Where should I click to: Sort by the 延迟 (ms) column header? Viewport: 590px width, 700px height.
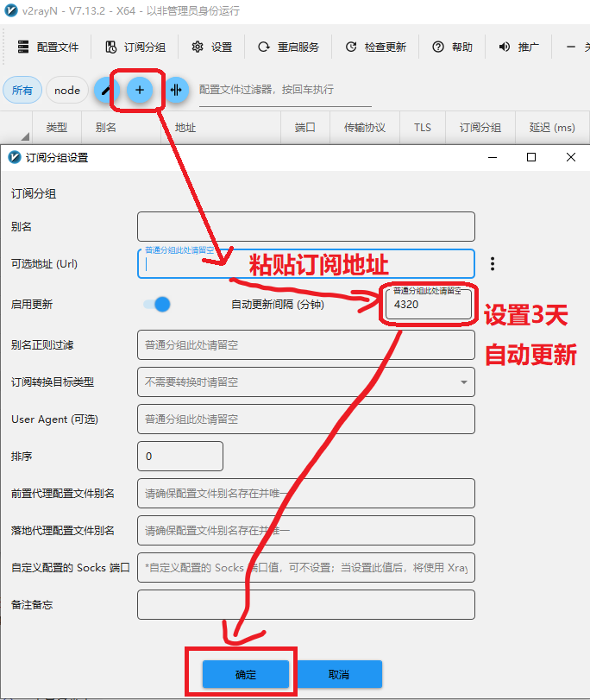pos(551,128)
